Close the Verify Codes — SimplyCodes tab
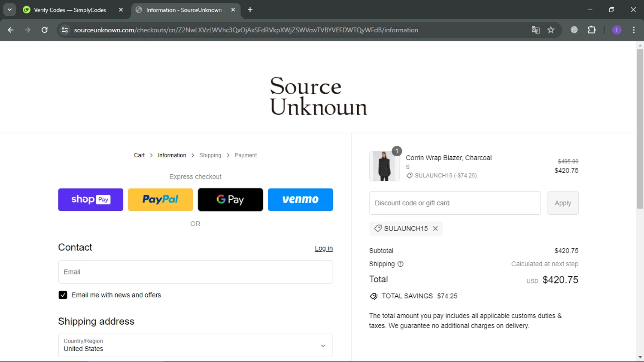Screen dimensions: 644x362 coord(121,10)
